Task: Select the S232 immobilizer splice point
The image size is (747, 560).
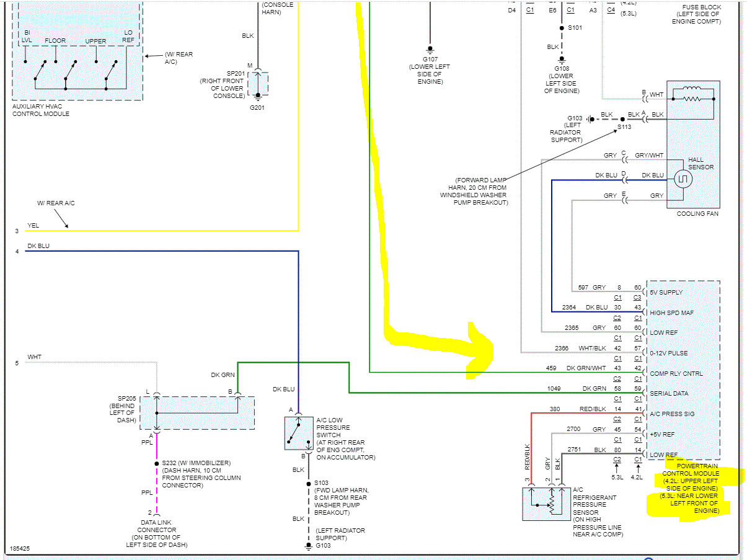Action: 157,463
